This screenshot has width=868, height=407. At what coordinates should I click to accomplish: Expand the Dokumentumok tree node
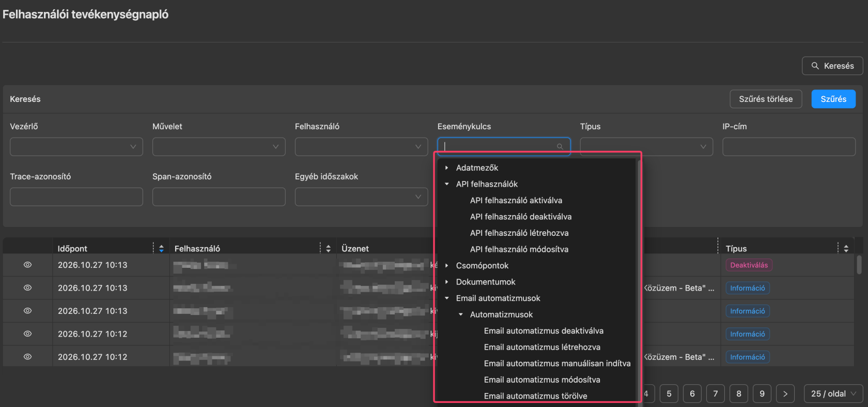pos(447,282)
